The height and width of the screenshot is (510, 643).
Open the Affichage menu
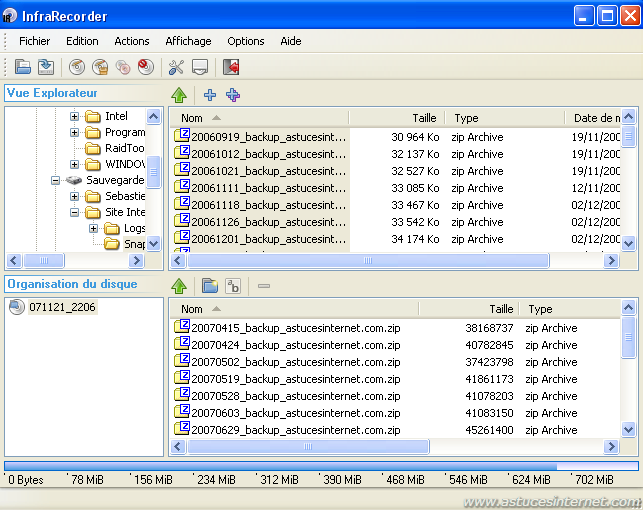pyautogui.click(x=188, y=41)
